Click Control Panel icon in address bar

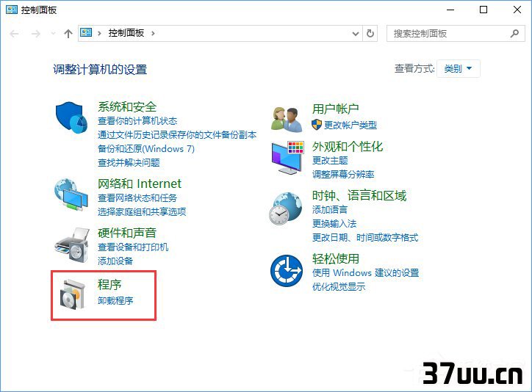coord(86,32)
